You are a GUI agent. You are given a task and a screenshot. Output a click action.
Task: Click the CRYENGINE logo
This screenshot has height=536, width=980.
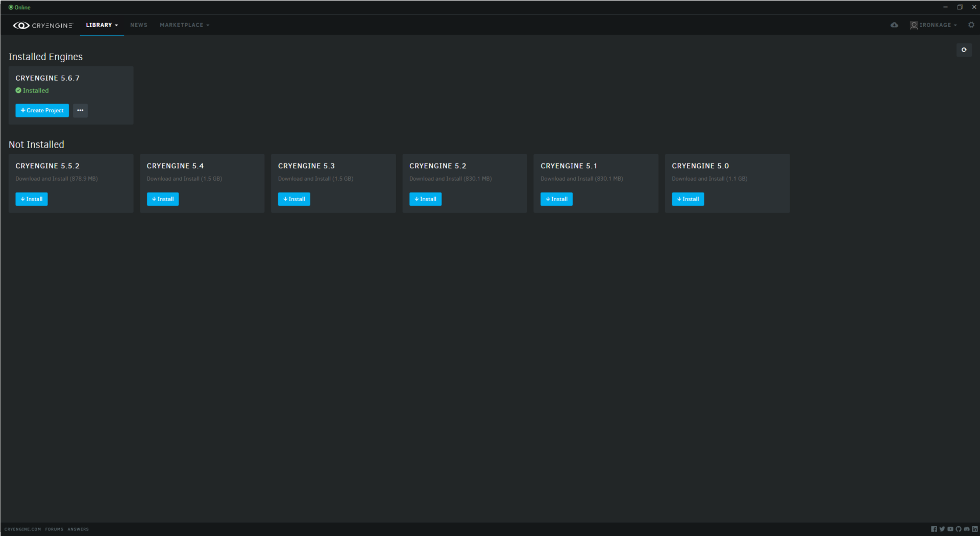pos(43,25)
